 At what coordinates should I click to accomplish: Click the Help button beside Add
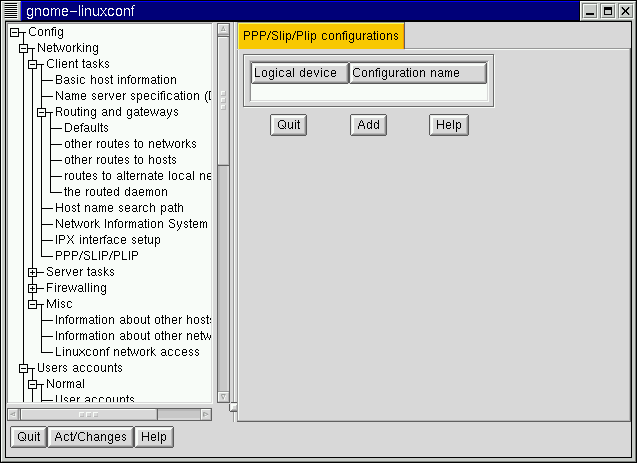click(449, 125)
